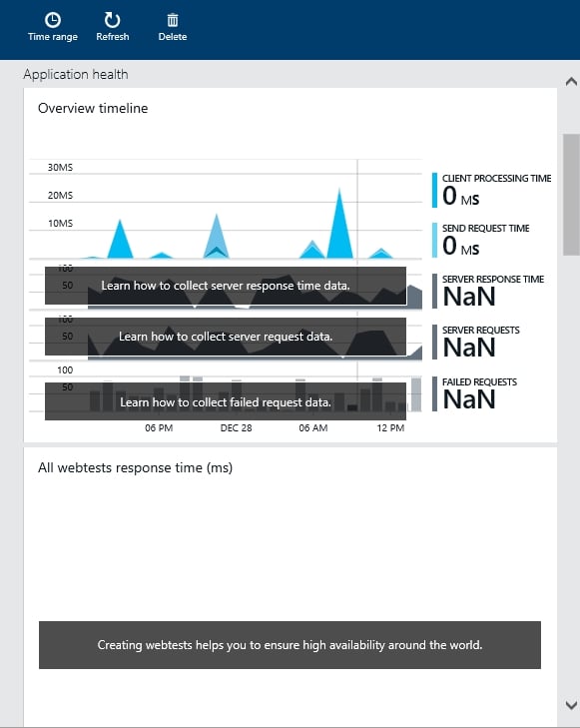
Task: Open 'Learn how to collect server response time data' link
Action: [226, 286]
